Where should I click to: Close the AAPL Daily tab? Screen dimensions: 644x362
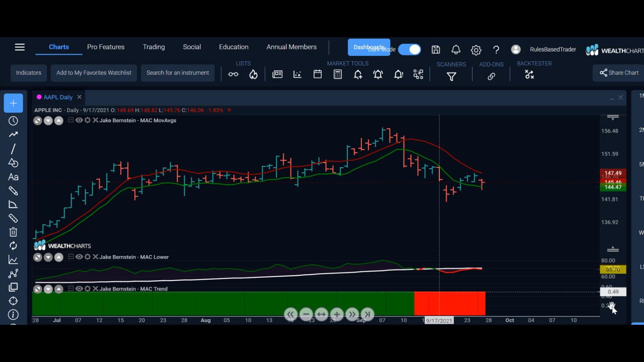point(79,97)
